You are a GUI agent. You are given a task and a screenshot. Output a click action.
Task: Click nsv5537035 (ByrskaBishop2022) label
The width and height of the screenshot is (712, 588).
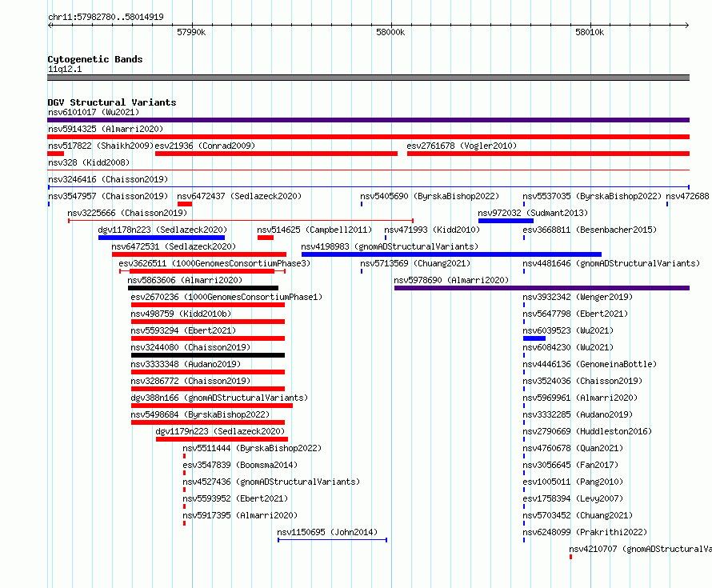coord(592,196)
